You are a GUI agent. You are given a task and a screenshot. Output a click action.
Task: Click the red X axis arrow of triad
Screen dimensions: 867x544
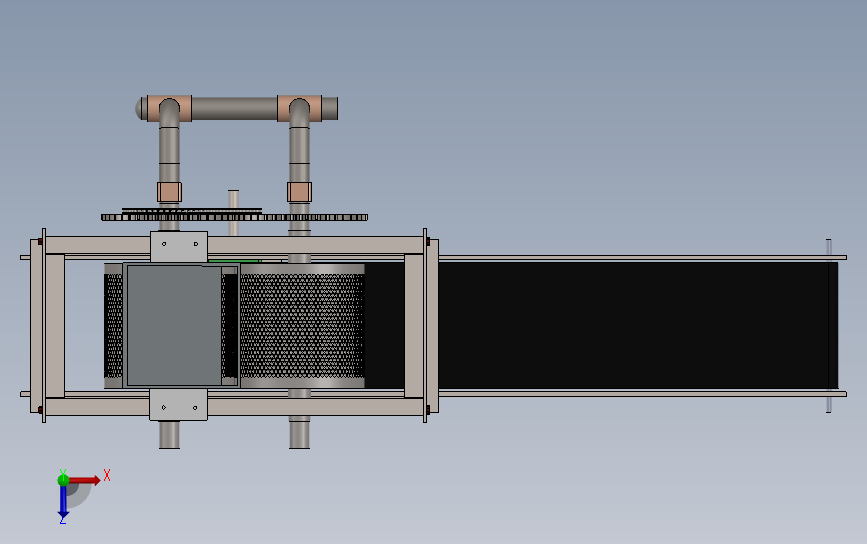pyautogui.click(x=84, y=480)
